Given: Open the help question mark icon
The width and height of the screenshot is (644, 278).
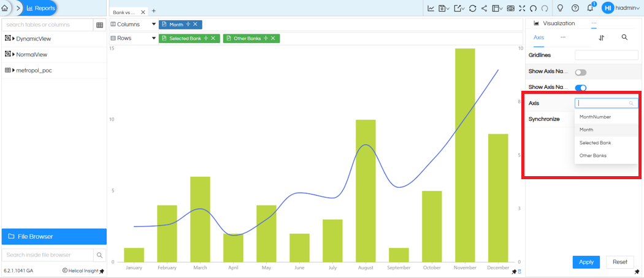Looking at the screenshot, I should pyautogui.click(x=575, y=8).
